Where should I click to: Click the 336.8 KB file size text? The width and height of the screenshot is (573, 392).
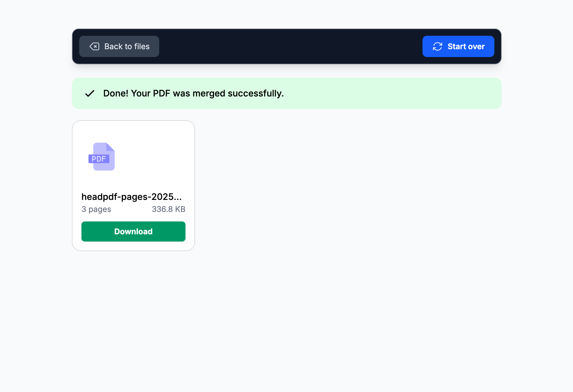click(168, 209)
